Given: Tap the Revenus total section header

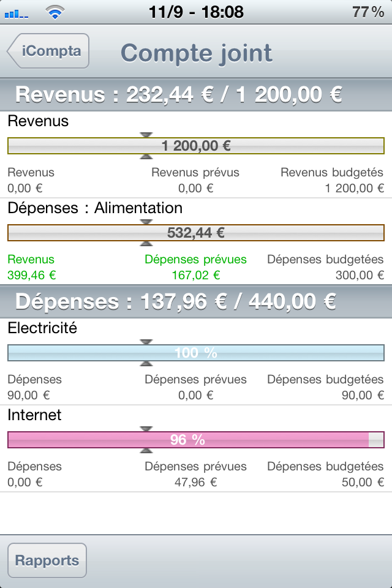Looking at the screenshot, I should (x=196, y=94).
